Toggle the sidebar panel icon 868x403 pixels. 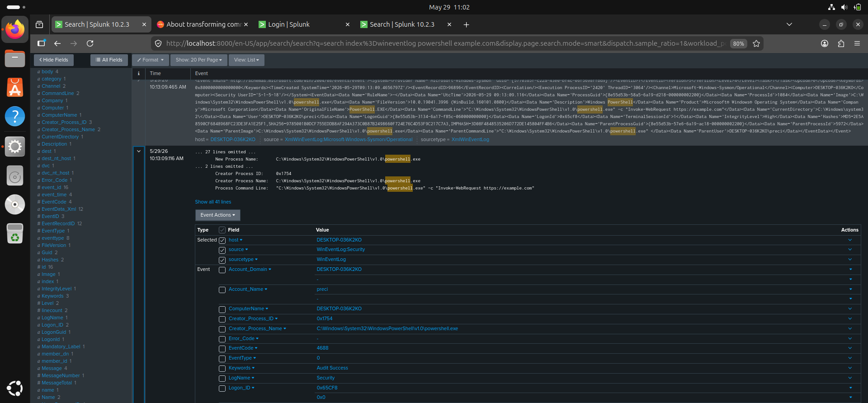point(41,43)
